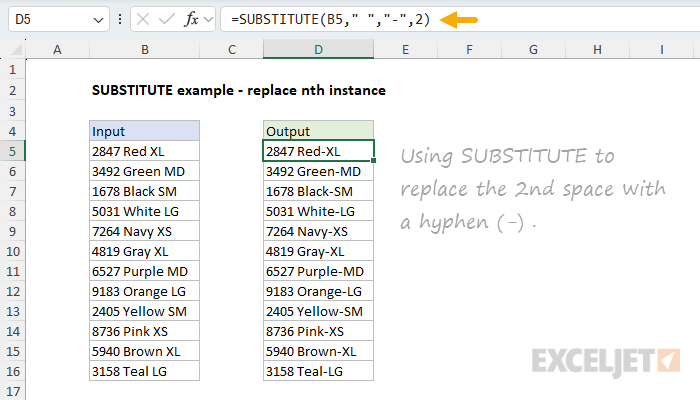Select all cells via corner triangle

(16, 49)
